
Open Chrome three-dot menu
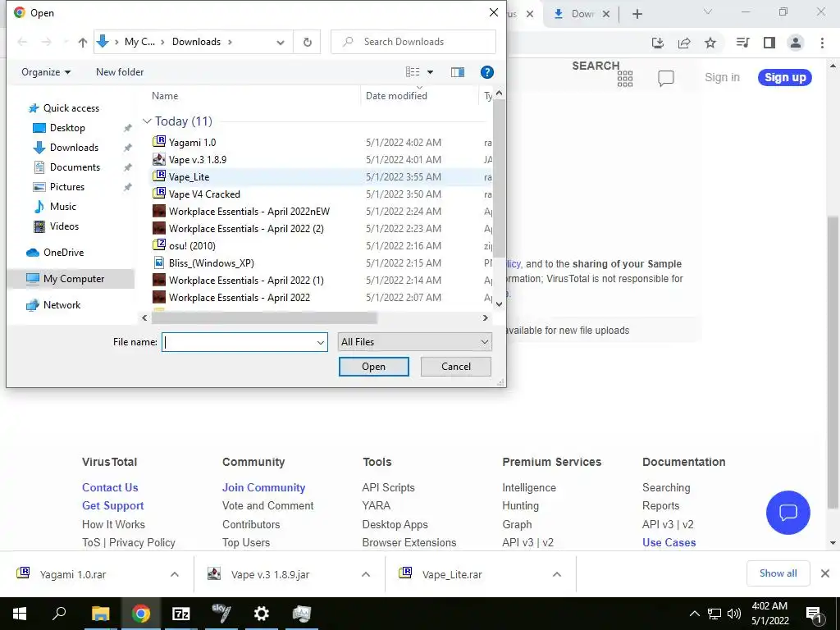tap(822, 43)
